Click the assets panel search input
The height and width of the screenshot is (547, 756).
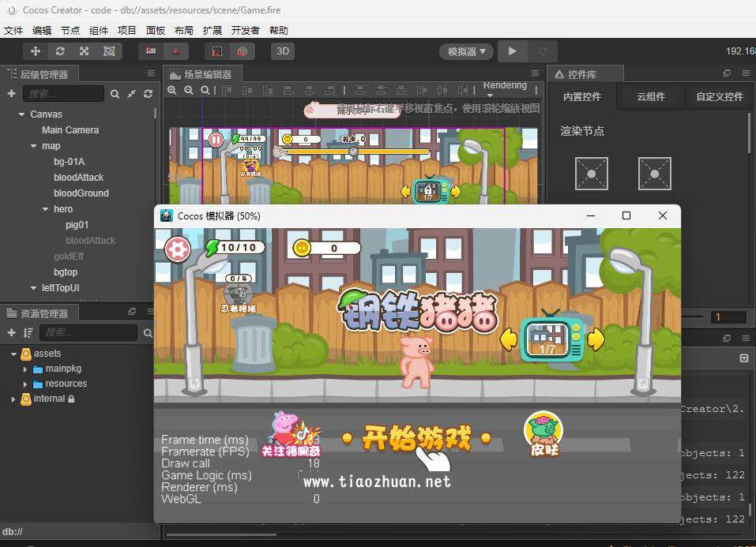click(x=88, y=332)
